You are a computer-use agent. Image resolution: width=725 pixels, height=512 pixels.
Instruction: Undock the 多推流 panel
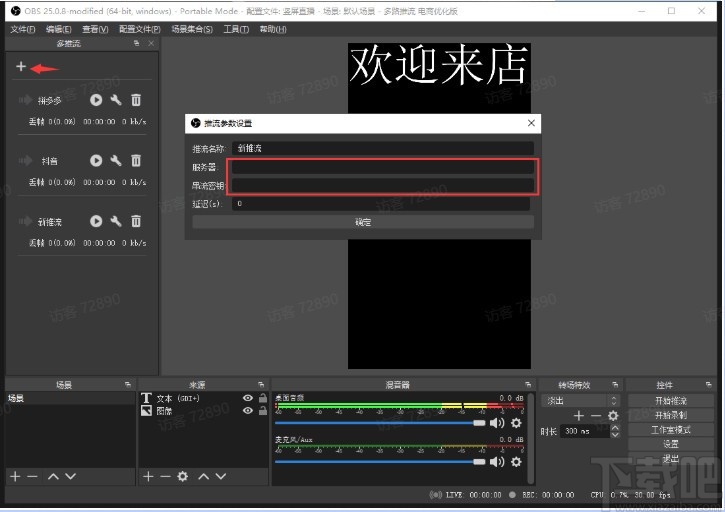136,43
